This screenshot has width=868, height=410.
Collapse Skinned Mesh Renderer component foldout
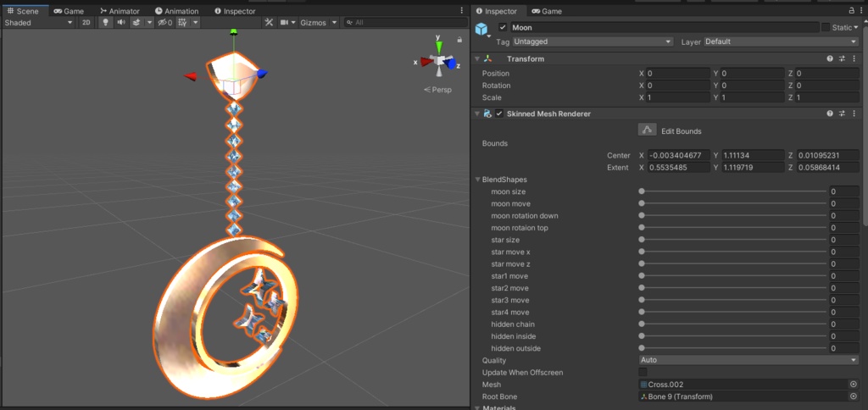coord(477,114)
